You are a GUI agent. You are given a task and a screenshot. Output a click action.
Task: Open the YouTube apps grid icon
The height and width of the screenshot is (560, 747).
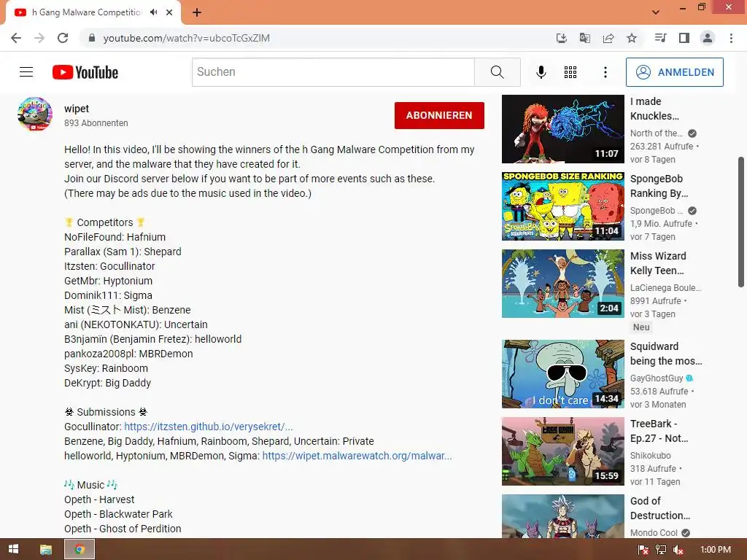[x=570, y=72]
